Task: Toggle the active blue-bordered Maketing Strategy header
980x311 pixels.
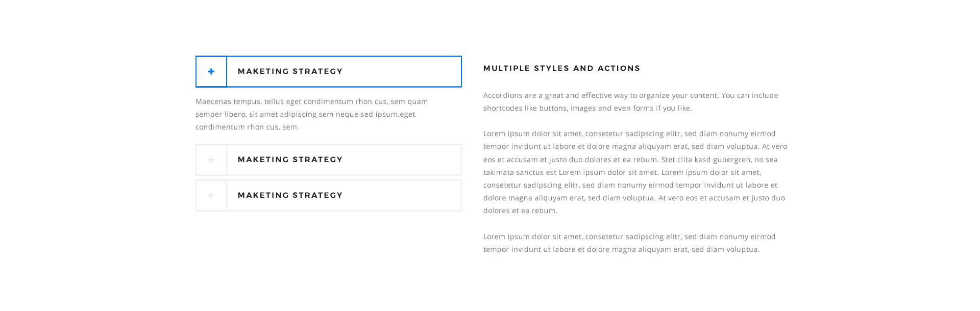Action: pyautogui.click(x=329, y=71)
